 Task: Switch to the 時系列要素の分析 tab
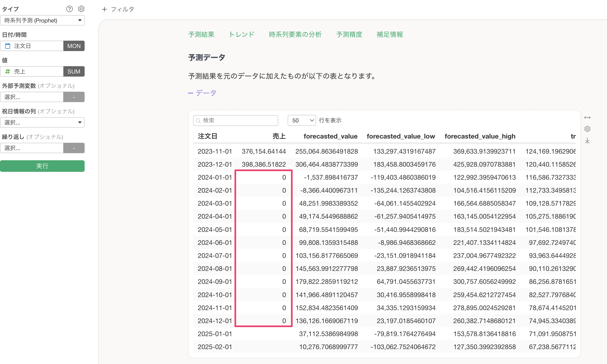pyautogui.click(x=295, y=35)
